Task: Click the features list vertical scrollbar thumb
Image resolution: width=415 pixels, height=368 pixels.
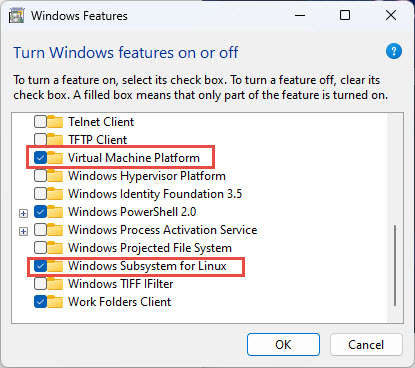Action: pyautogui.click(x=395, y=265)
